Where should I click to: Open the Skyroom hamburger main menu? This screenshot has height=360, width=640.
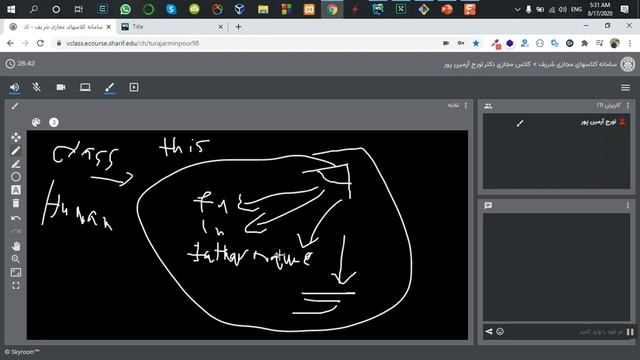[x=625, y=88]
